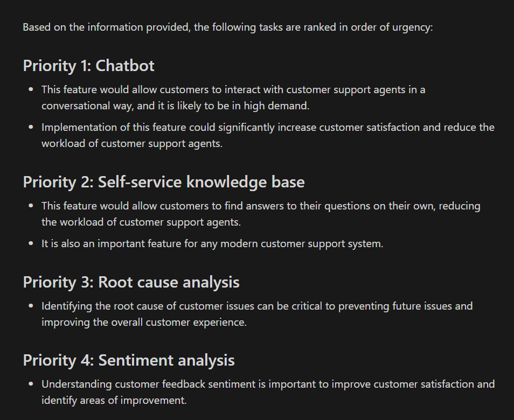Click the bullet about interacting with support agents

pos(233,97)
